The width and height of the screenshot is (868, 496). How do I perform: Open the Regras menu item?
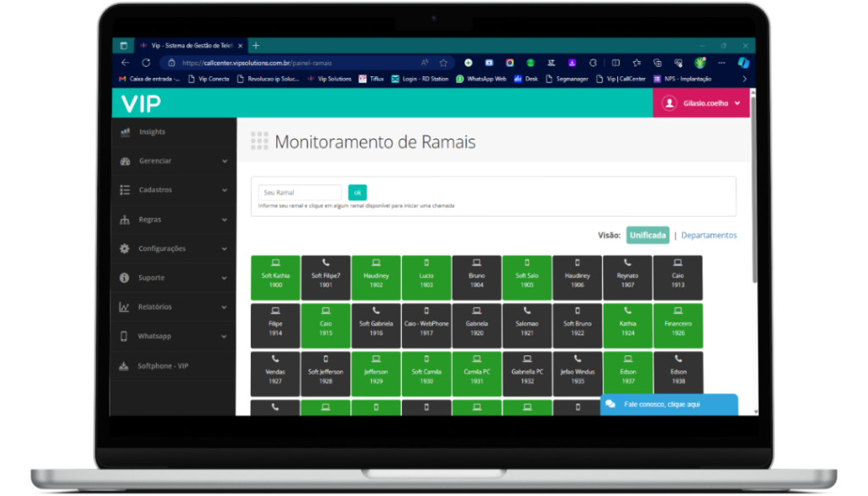pyautogui.click(x=150, y=220)
